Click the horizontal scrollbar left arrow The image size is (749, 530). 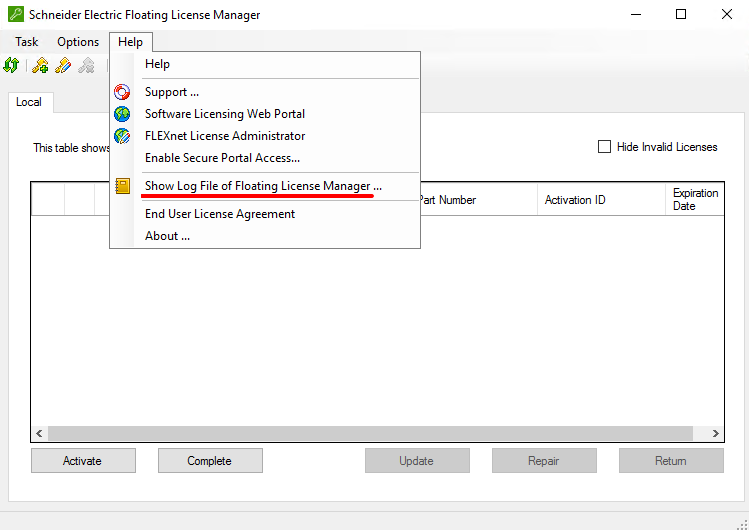pos(40,434)
